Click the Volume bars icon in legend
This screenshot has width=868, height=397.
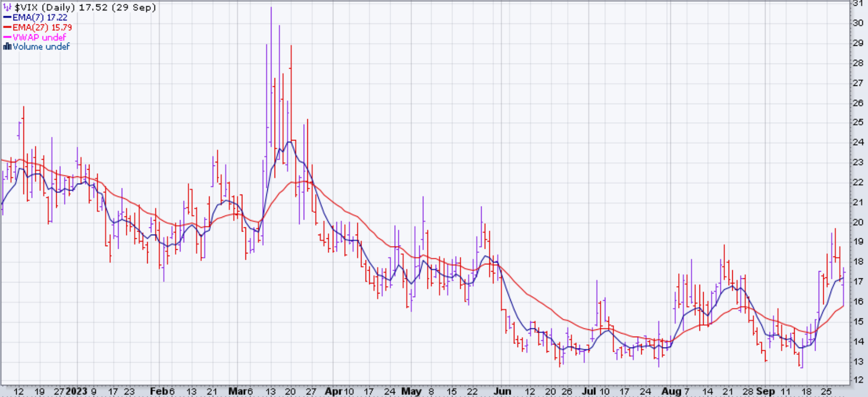[7, 47]
